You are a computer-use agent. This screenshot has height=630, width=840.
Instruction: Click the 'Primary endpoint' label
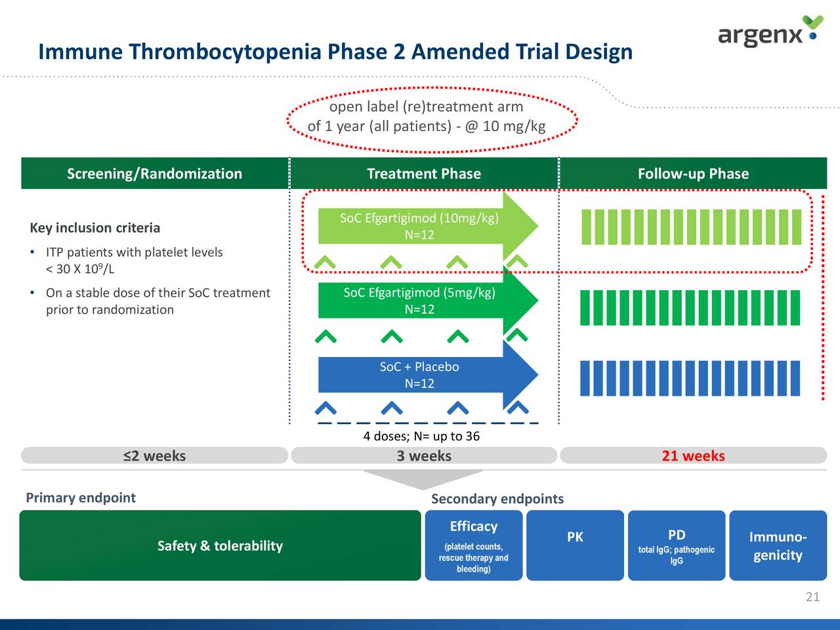click(x=81, y=497)
